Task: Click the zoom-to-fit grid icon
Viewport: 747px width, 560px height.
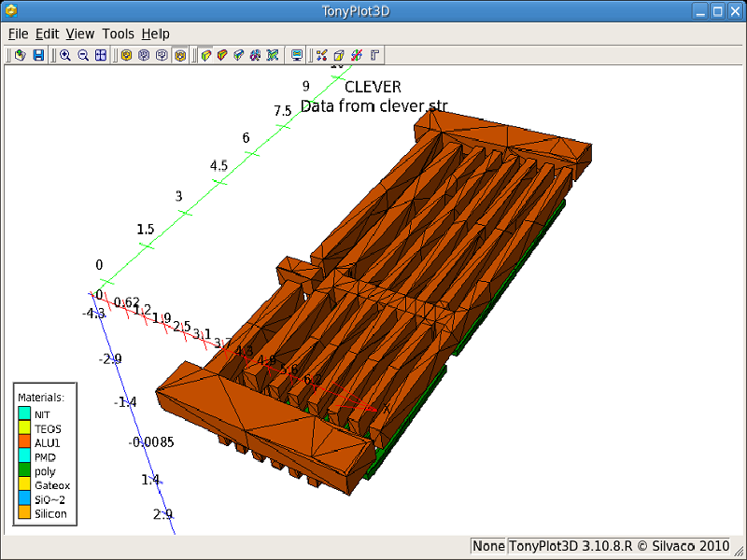Action: tap(101, 55)
